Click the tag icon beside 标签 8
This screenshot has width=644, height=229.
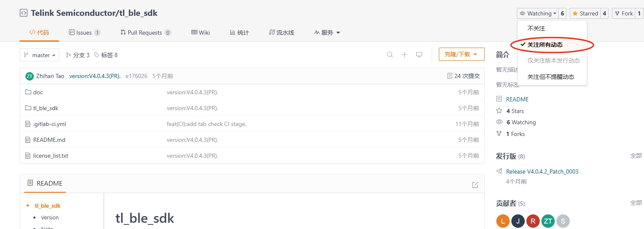pos(97,55)
